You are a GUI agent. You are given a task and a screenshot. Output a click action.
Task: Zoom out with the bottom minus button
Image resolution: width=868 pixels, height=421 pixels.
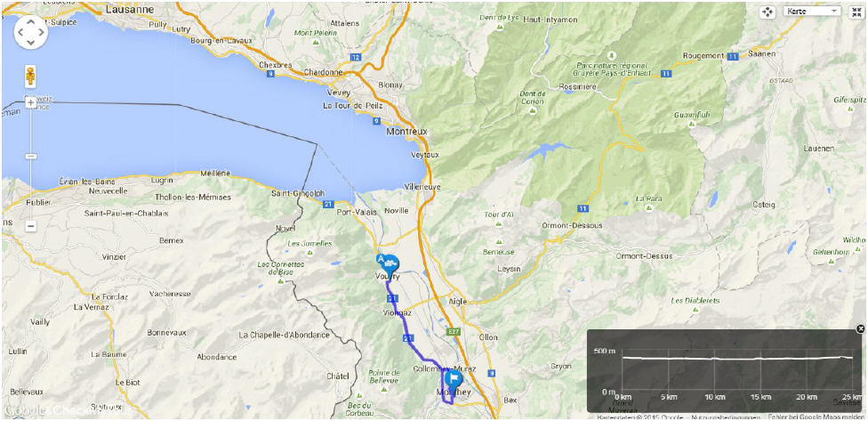(31, 226)
